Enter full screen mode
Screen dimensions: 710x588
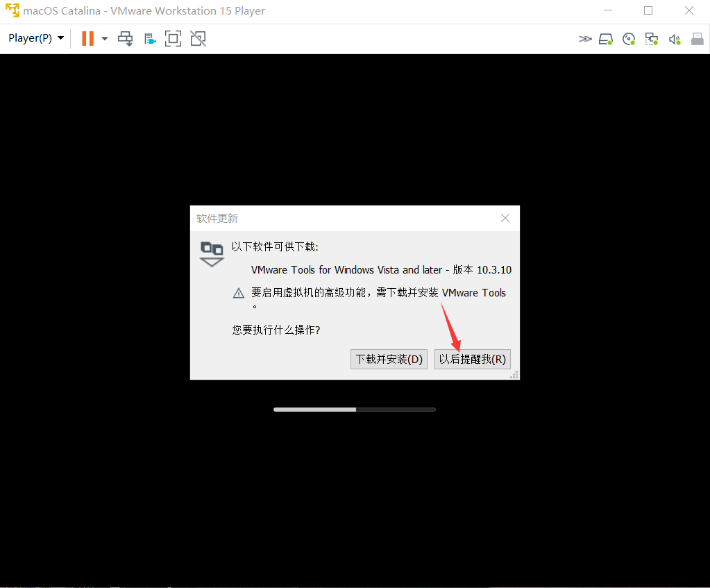[173, 38]
